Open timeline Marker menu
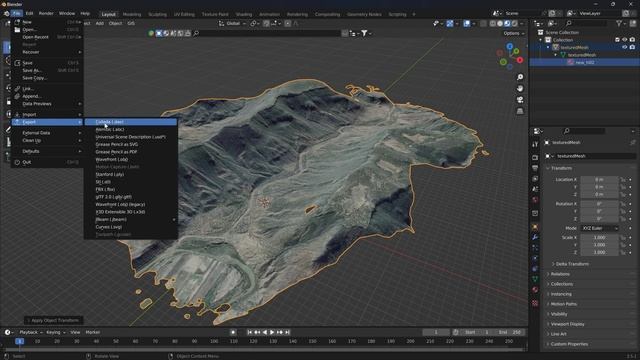This screenshot has width=640, height=360. [93, 333]
